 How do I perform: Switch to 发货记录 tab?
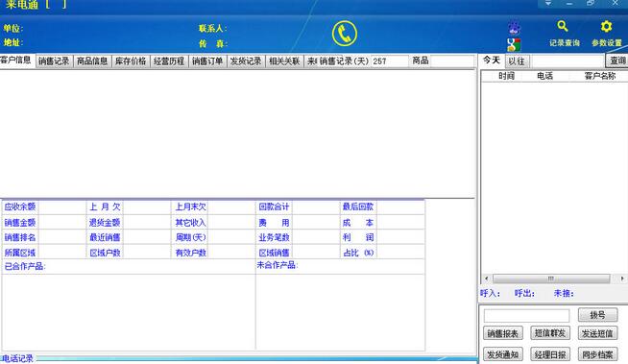click(x=246, y=61)
